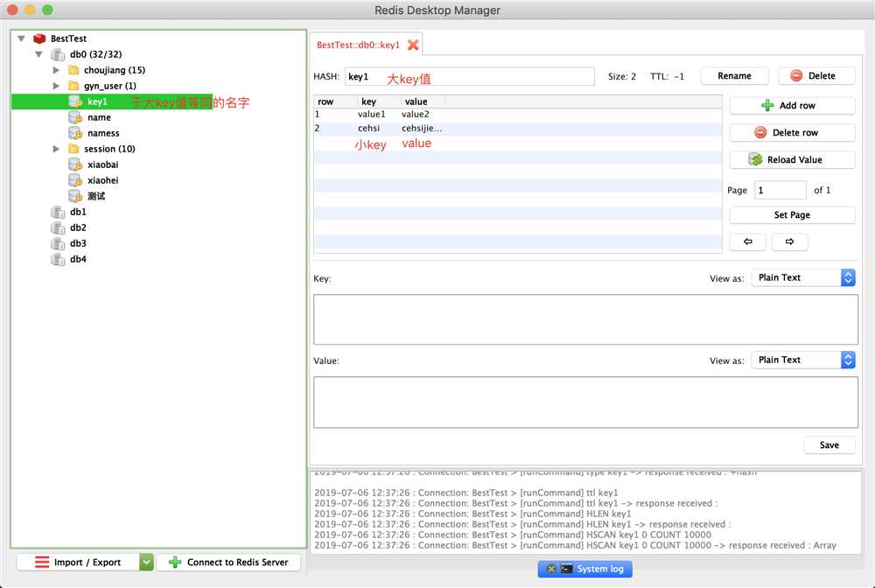Select the xiaobai key in tree
The width and height of the screenshot is (875, 588).
[x=102, y=164]
